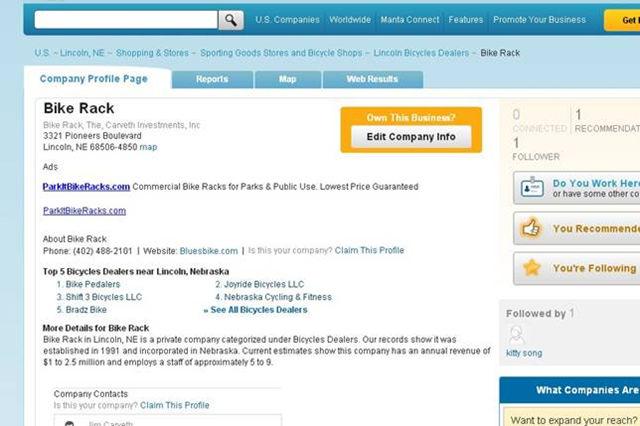This screenshot has width=640, height=426.
Task: Open Nebraska Cycling & Fitness link
Action: tap(278, 297)
